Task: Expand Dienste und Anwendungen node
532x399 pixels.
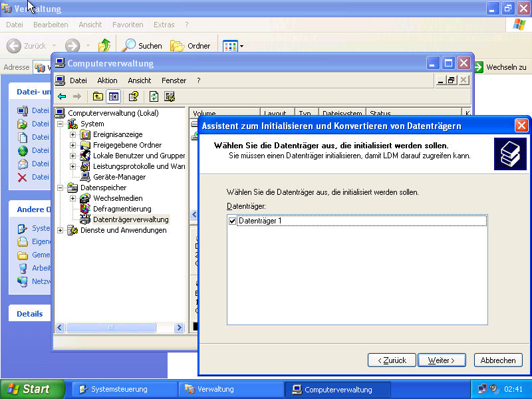Action: coord(61,230)
